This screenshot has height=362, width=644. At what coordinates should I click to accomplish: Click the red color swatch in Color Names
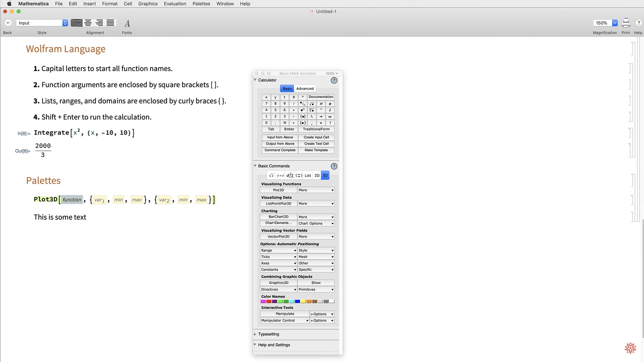[x=269, y=301]
